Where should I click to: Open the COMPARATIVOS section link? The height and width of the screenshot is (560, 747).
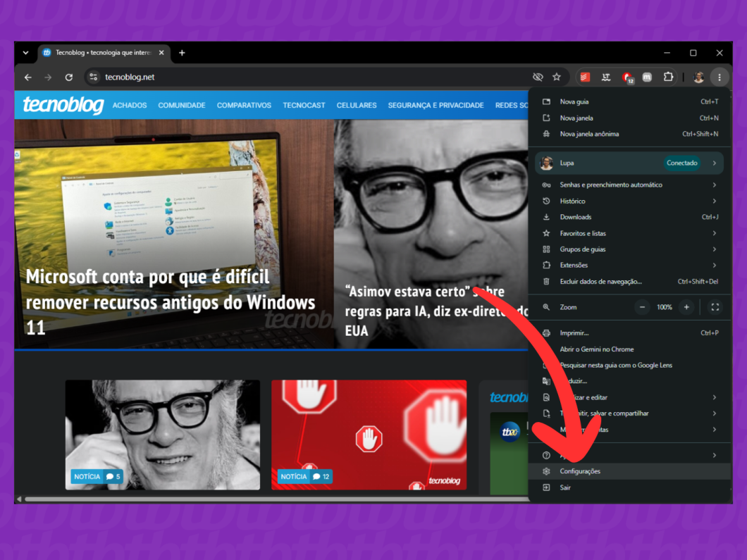point(244,105)
